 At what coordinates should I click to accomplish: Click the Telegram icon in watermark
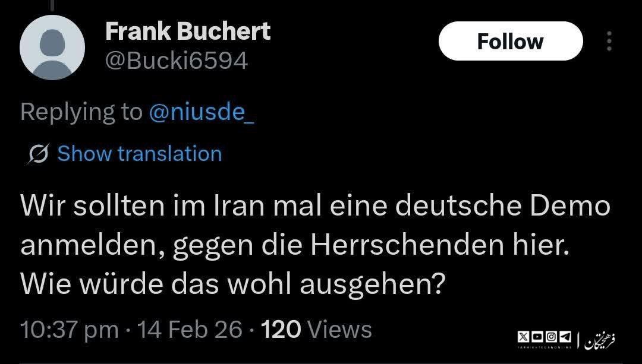coord(564,337)
